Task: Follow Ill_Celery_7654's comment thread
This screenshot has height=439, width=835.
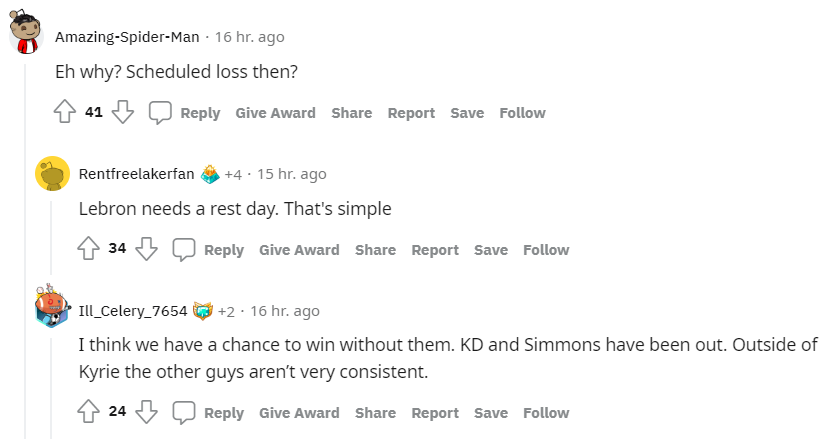Action: (546, 413)
